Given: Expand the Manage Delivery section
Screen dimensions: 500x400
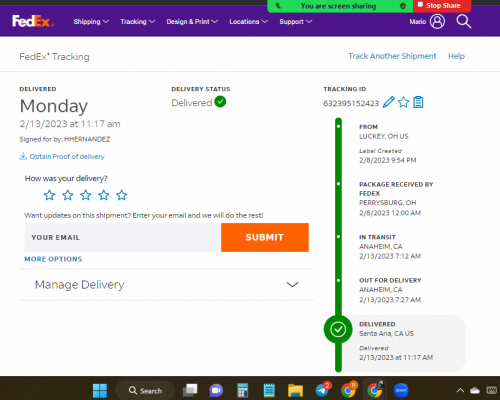Looking at the screenshot, I should pos(167,285).
